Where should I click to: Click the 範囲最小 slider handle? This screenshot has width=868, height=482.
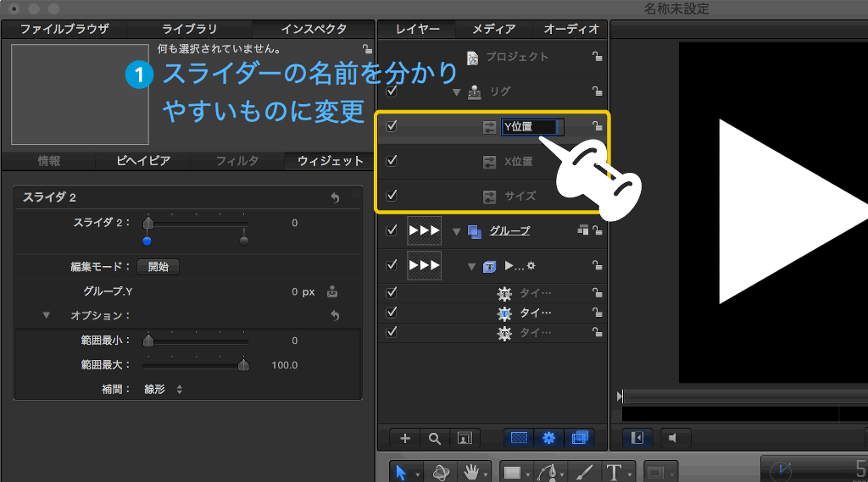(x=147, y=341)
